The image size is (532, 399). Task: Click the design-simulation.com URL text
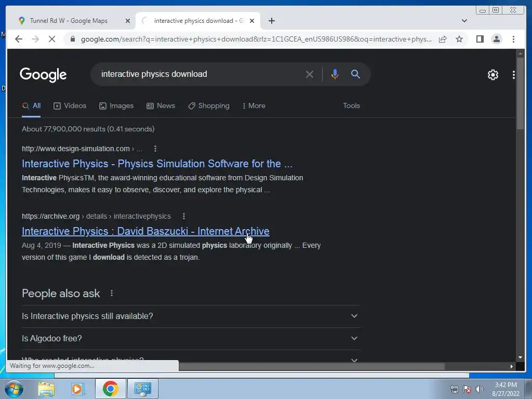pos(76,149)
